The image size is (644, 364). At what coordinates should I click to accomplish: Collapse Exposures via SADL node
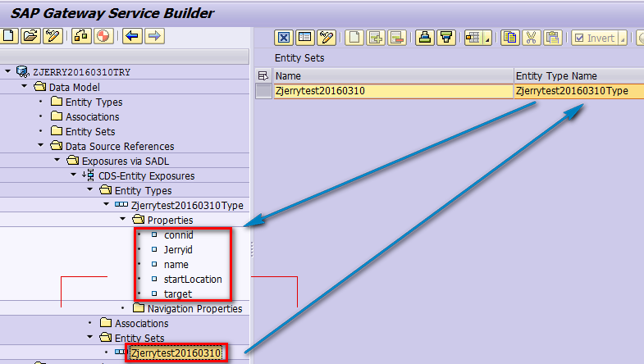pos(57,161)
